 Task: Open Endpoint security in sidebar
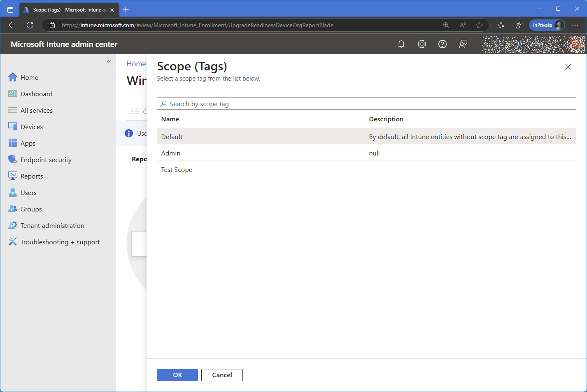point(46,160)
